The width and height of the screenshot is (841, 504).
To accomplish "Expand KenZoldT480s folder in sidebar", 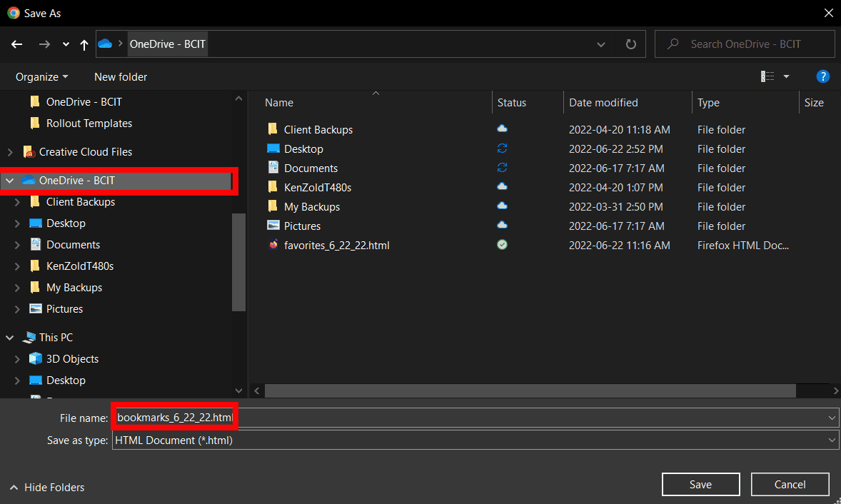I will pyautogui.click(x=16, y=266).
